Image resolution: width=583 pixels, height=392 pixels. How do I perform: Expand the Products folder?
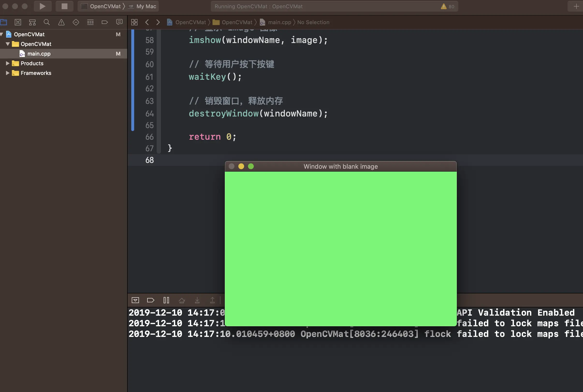tap(7, 63)
